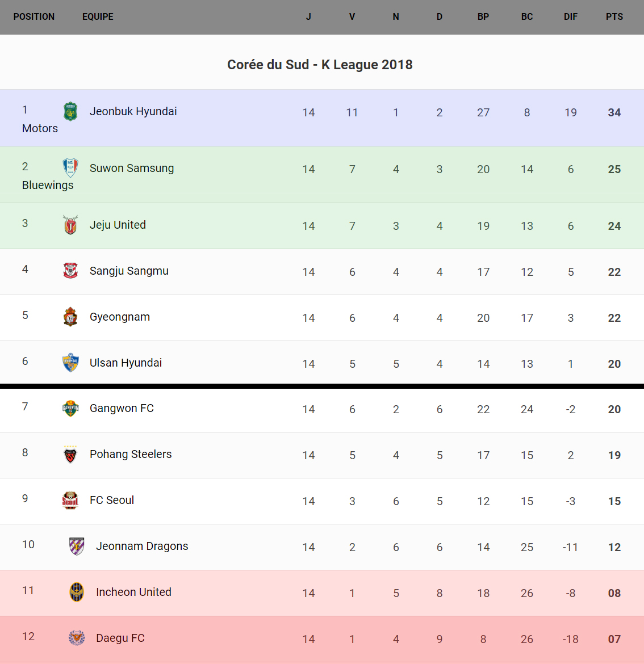Click the Incheon United club badge
644x664 pixels.
pos(77,592)
